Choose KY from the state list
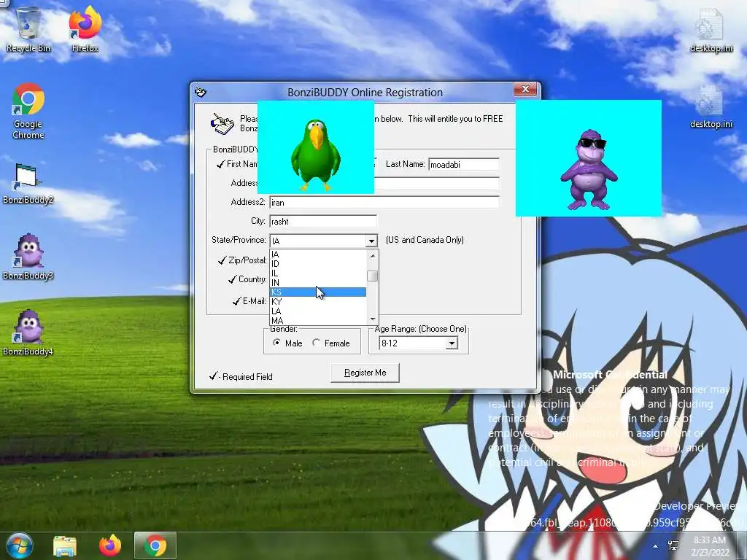This screenshot has height=560, width=747. click(x=318, y=301)
